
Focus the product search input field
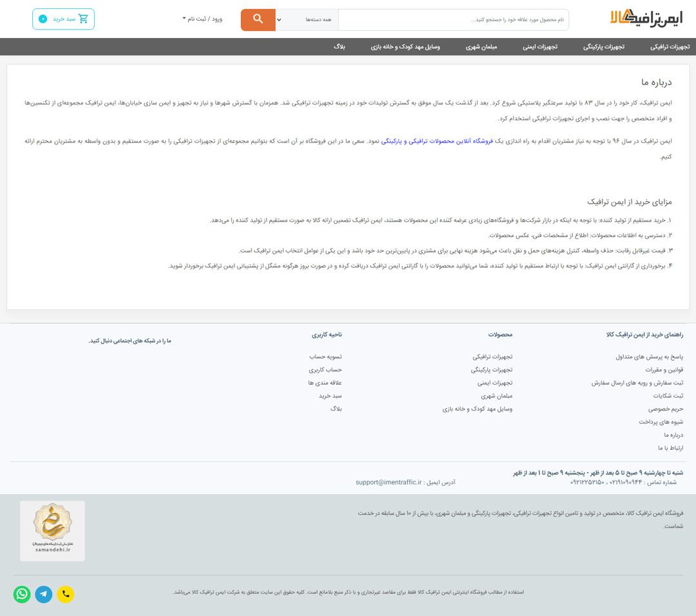point(453,19)
